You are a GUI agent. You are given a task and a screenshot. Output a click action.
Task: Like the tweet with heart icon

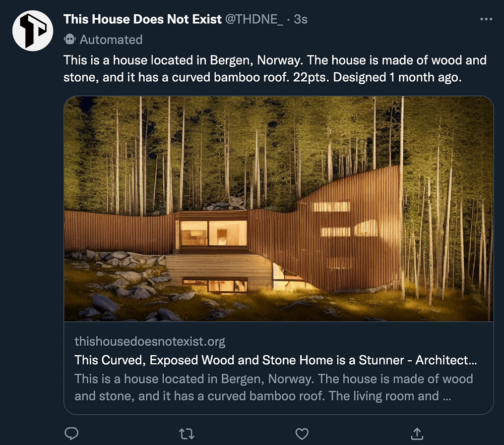coord(302,434)
